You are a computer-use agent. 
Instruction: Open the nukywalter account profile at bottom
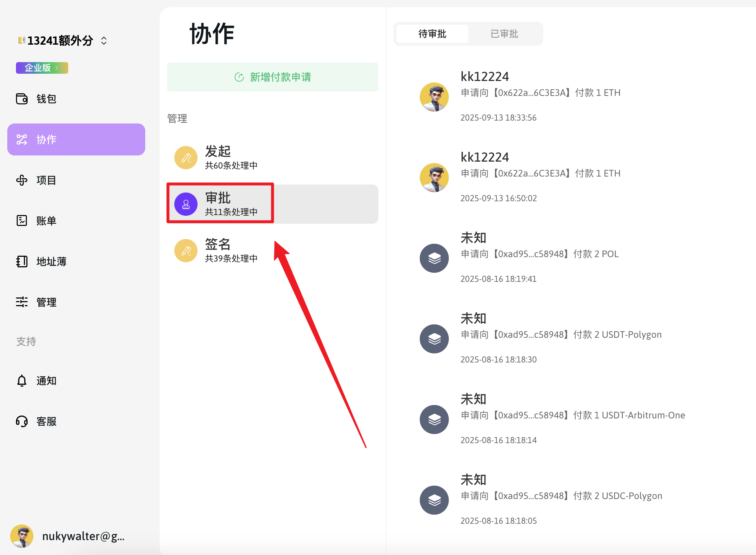click(68, 536)
